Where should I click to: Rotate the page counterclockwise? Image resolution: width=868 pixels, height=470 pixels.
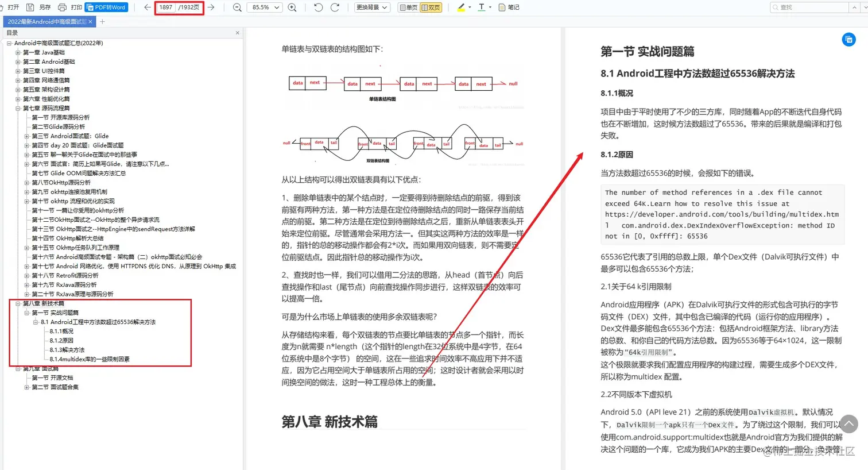(x=317, y=7)
